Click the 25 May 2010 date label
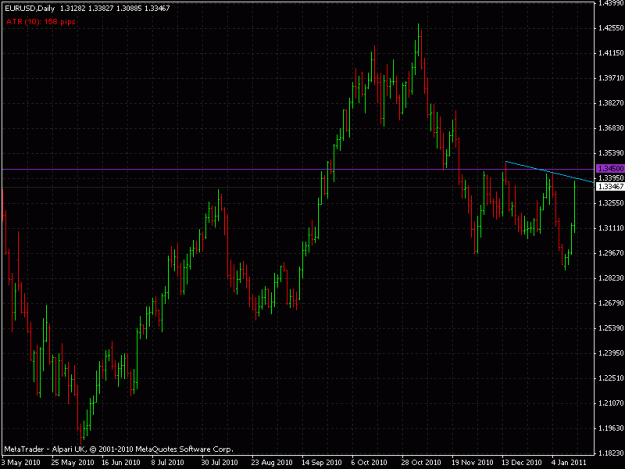The width and height of the screenshot is (625, 469). tap(73, 463)
